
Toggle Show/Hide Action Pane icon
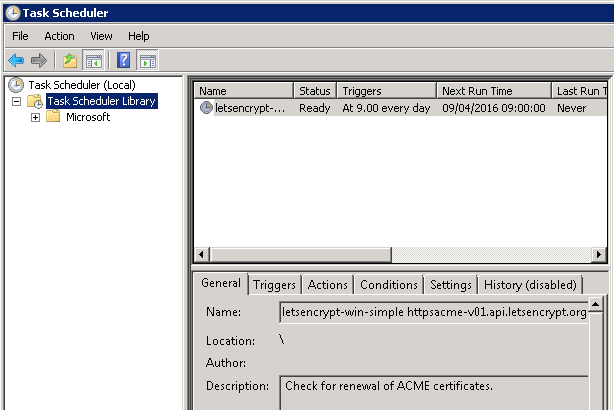(147, 60)
